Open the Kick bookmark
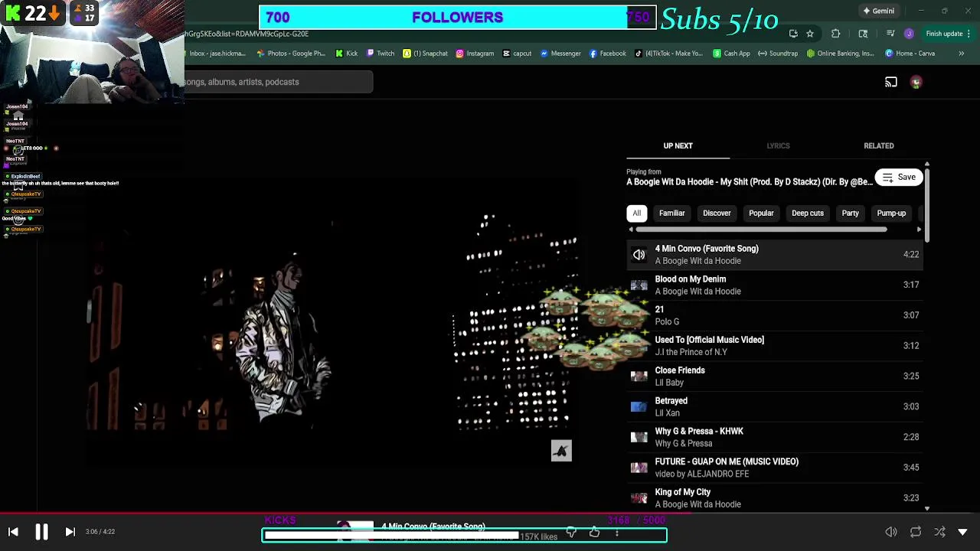Screen dimensions: 980x551 coord(346,54)
